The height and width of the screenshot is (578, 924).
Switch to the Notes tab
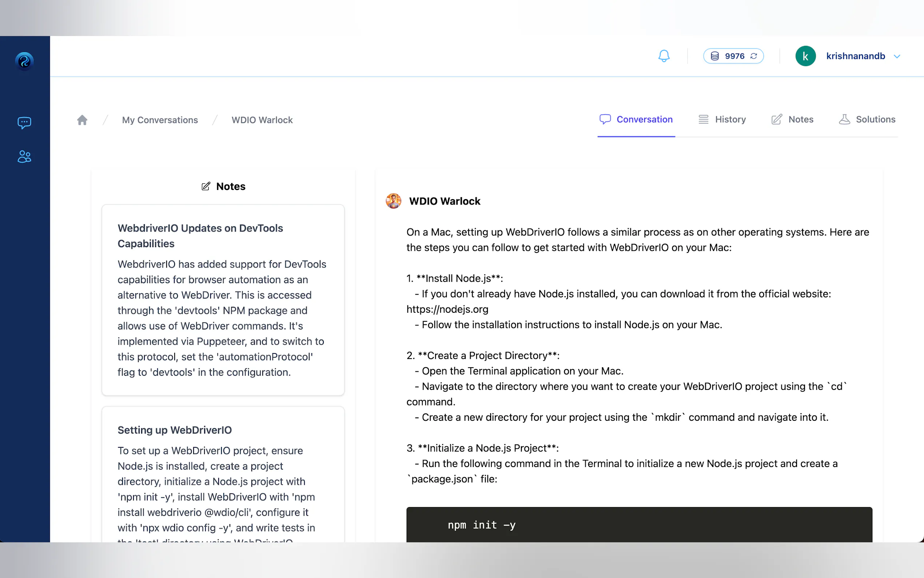(x=792, y=119)
